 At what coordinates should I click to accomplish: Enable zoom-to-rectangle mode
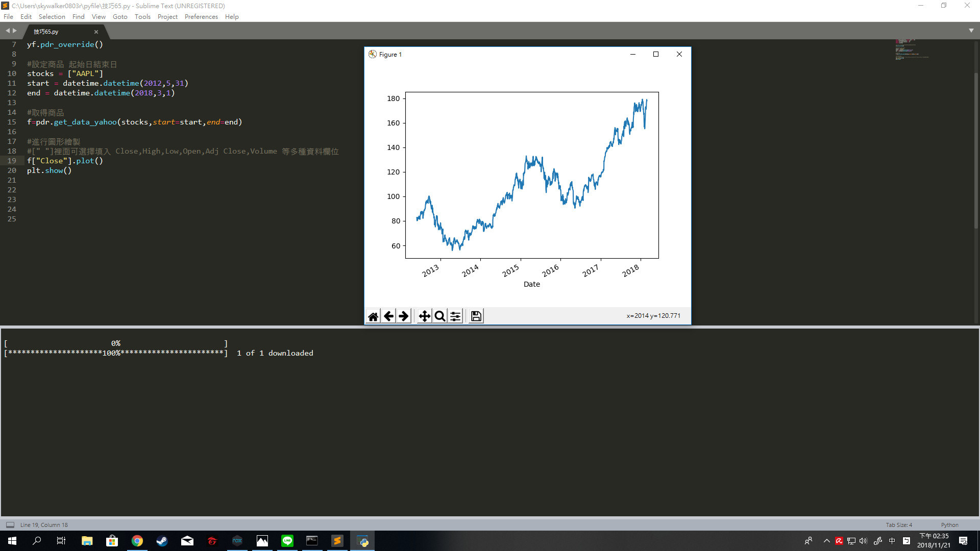tap(439, 316)
